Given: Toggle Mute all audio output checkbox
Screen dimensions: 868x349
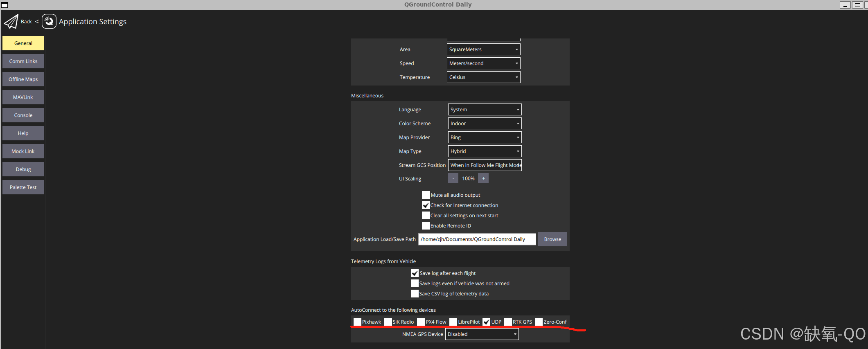Looking at the screenshot, I should point(426,195).
